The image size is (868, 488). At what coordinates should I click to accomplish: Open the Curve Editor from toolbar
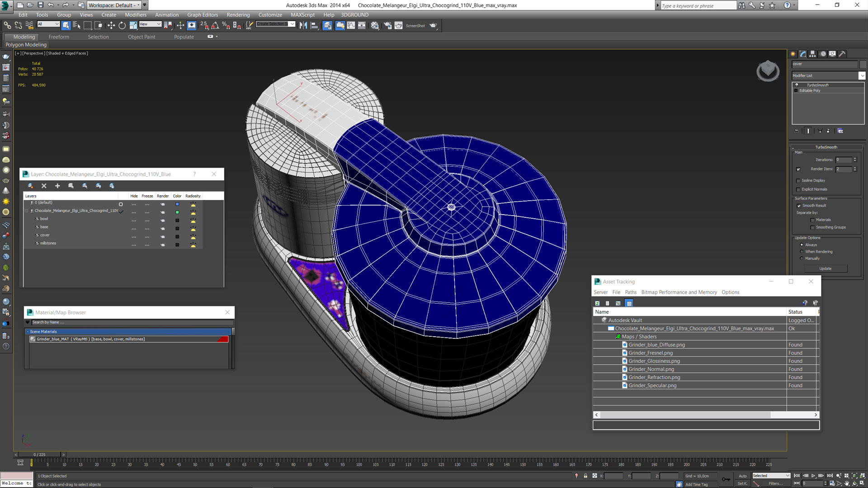351,25
